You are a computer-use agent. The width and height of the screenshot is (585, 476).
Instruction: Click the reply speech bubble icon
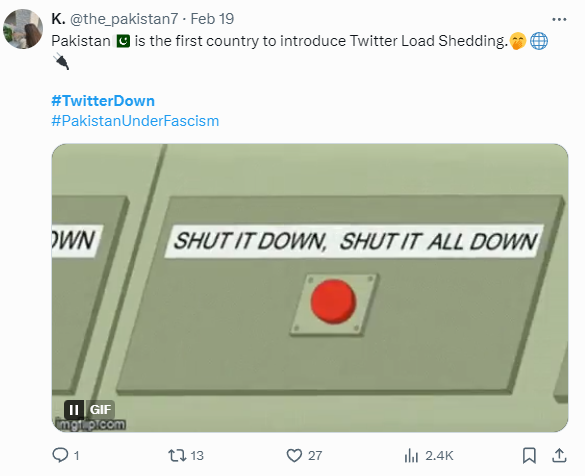[x=60, y=455]
